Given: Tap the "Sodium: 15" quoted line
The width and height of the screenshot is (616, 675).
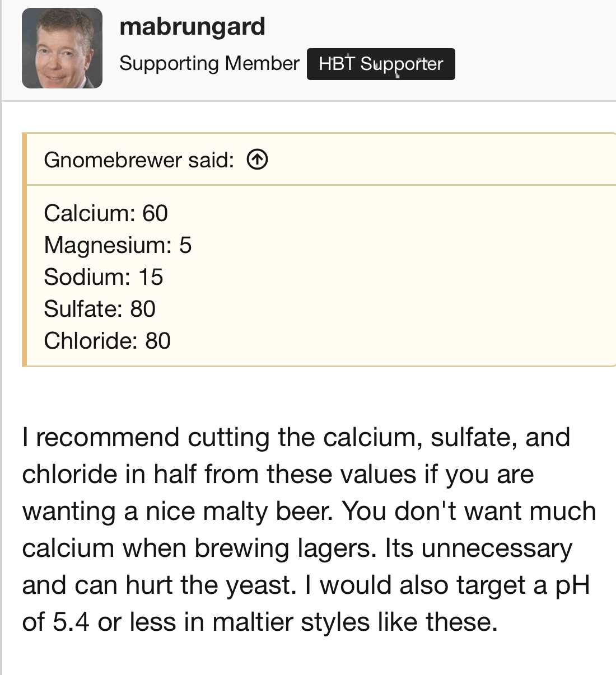Looking at the screenshot, I should 104,277.
